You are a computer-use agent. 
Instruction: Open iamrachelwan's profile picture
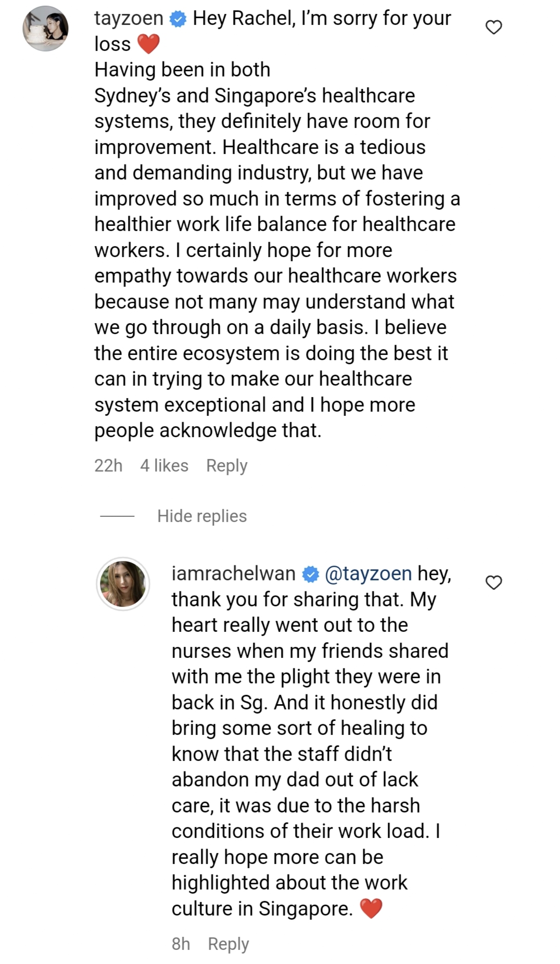click(123, 584)
